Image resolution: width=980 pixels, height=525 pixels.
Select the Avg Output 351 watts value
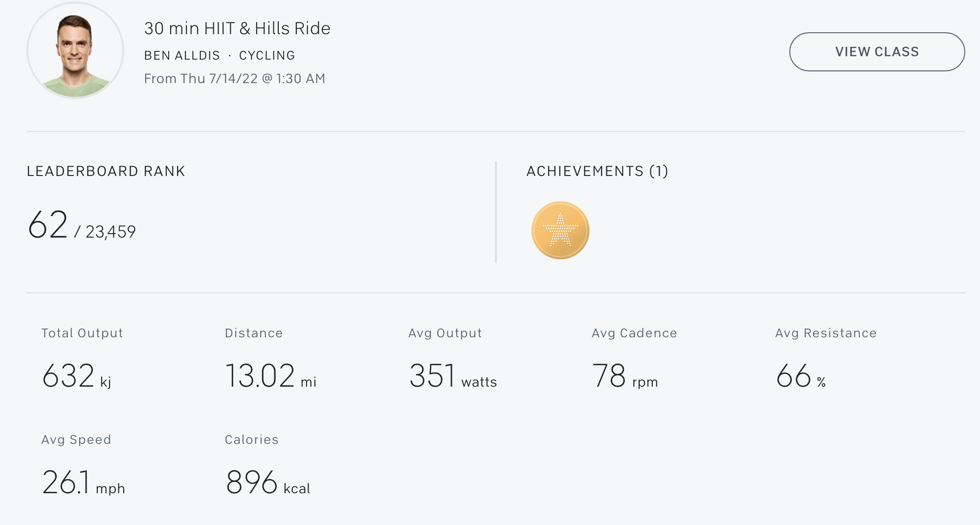pos(453,376)
